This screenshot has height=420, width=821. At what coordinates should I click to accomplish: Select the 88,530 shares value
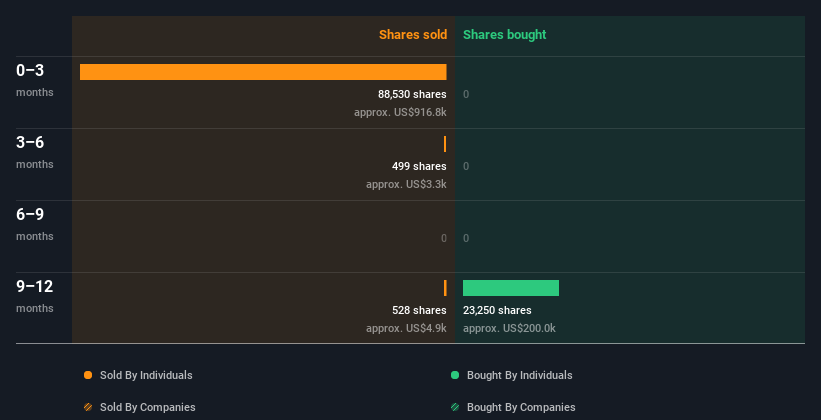(x=412, y=94)
